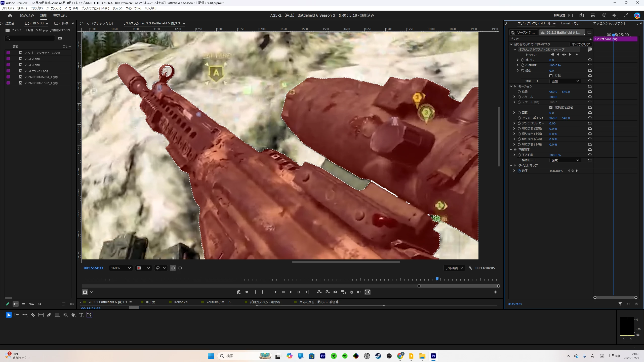
Task: Jump to the In point
Action: (275, 292)
